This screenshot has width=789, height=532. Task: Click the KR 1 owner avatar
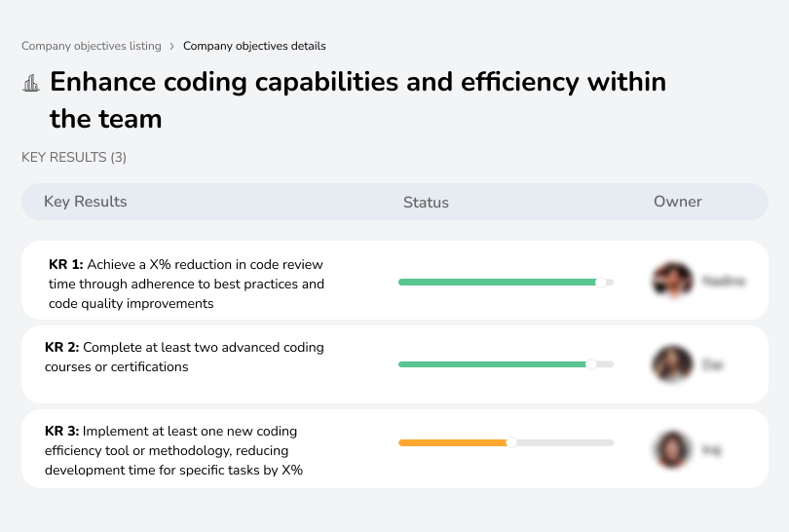pyautogui.click(x=673, y=280)
